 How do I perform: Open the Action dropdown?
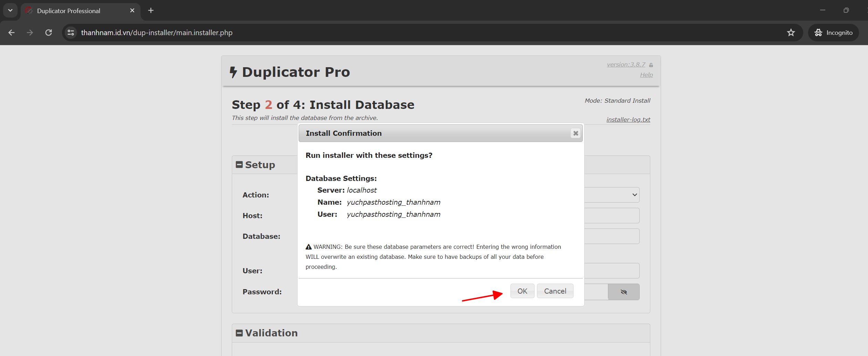tap(612, 195)
